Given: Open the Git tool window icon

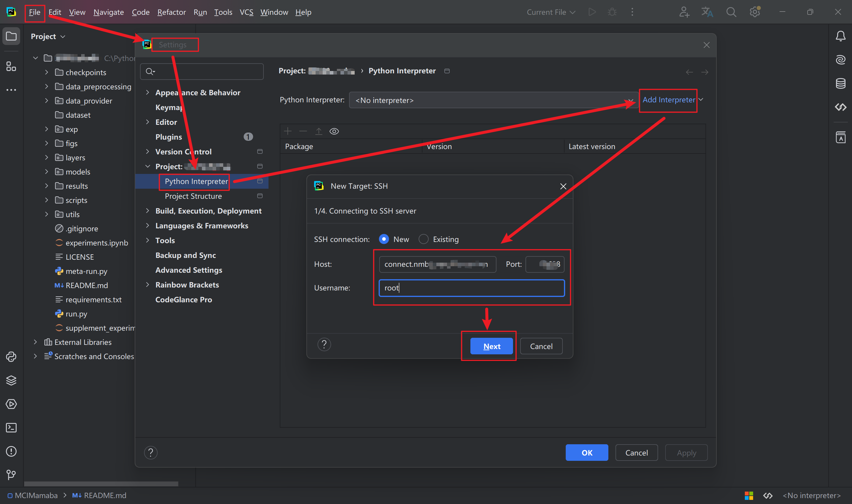Looking at the screenshot, I should coord(11,475).
